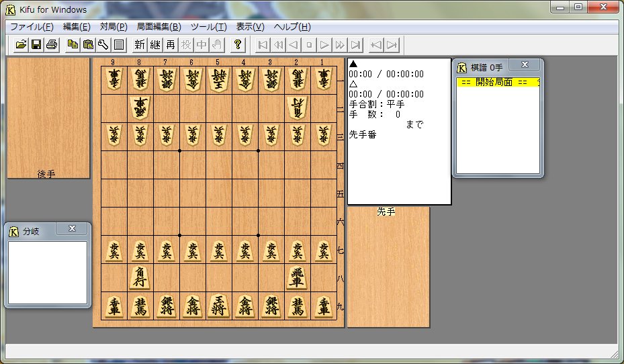
Task: Click the paste clipboard icon
Action: [88, 45]
